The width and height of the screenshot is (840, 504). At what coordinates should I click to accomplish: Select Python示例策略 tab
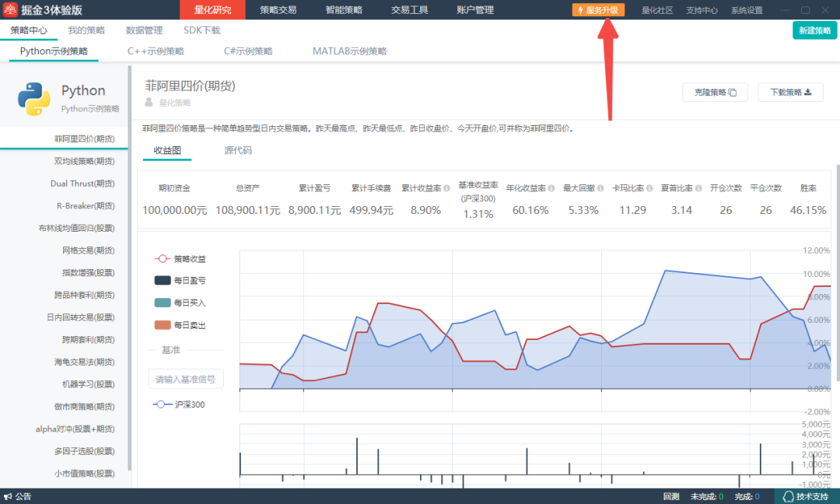click(54, 51)
